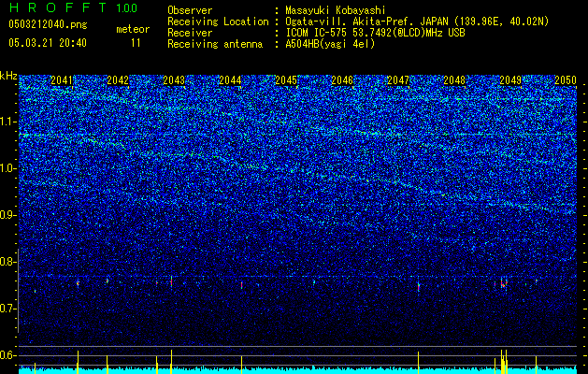The image size is (588, 374).
Task: Click the 1.1 kHz axis label
Action: click(x=8, y=122)
